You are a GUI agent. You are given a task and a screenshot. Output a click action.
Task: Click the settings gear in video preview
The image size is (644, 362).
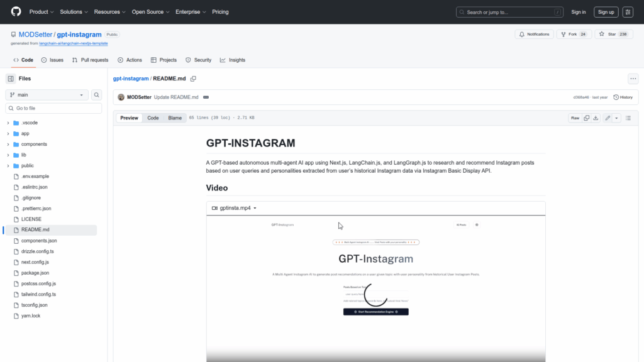pyautogui.click(x=477, y=225)
